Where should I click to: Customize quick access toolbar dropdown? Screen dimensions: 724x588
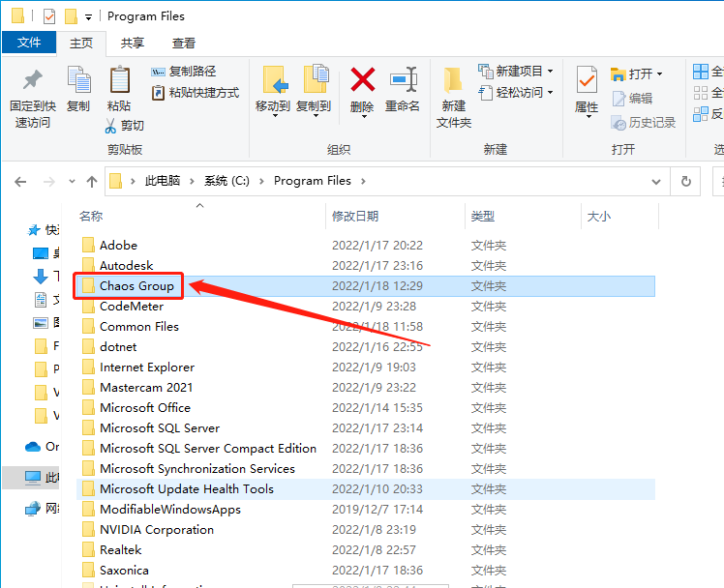[x=88, y=17]
